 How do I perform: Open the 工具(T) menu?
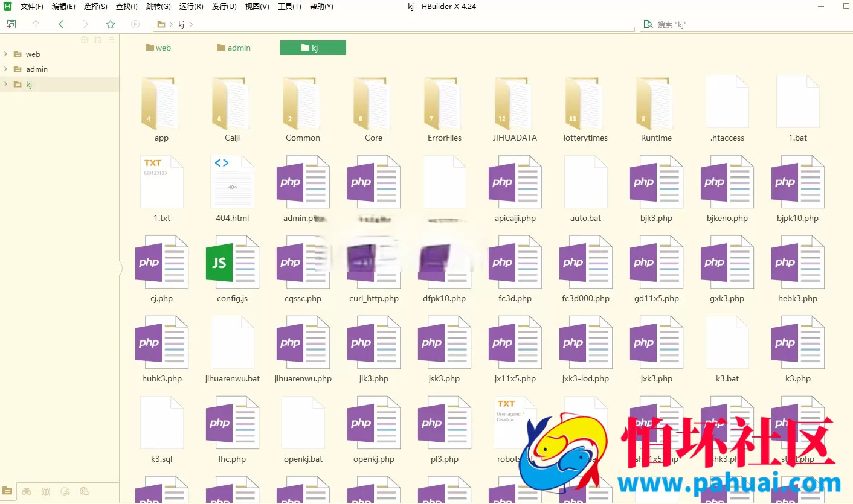(x=289, y=7)
